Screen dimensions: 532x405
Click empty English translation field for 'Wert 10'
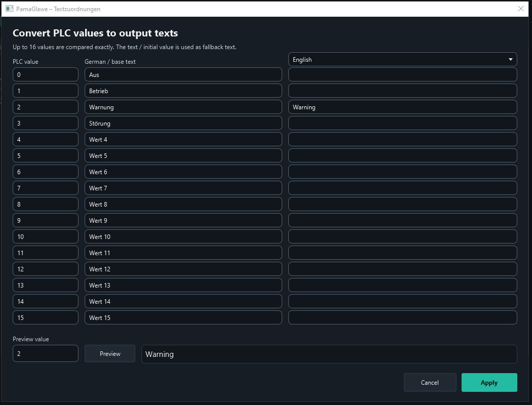402,236
